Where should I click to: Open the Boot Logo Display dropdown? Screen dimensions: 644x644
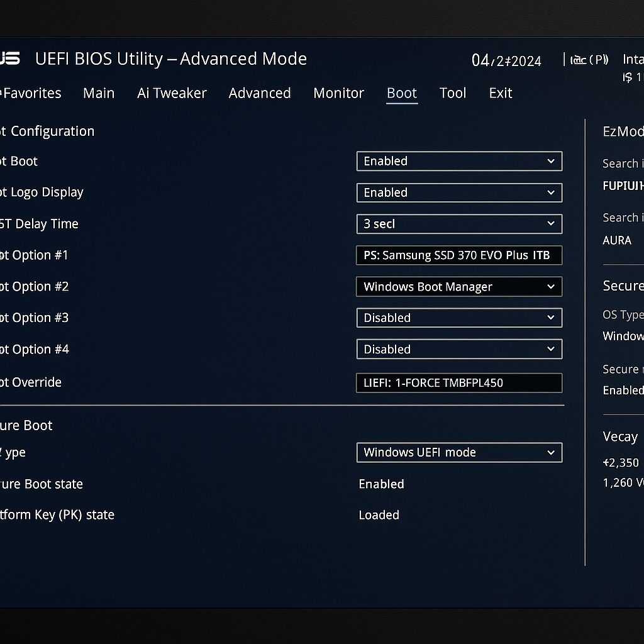[x=458, y=192]
